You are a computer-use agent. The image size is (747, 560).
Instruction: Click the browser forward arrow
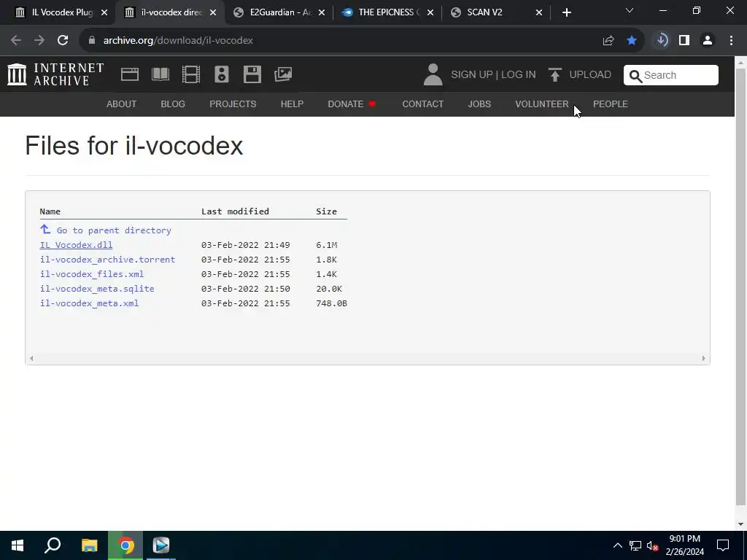click(x=39, y=41)
